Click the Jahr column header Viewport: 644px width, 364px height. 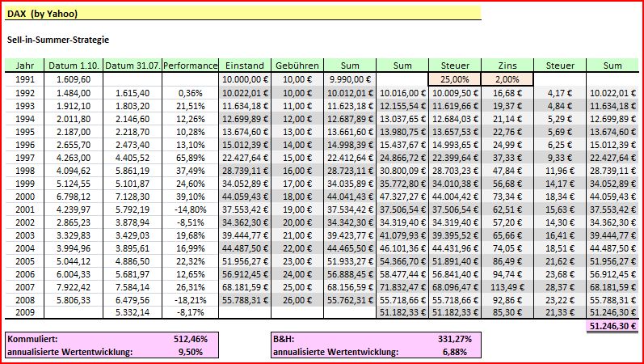tap(24, 65)
